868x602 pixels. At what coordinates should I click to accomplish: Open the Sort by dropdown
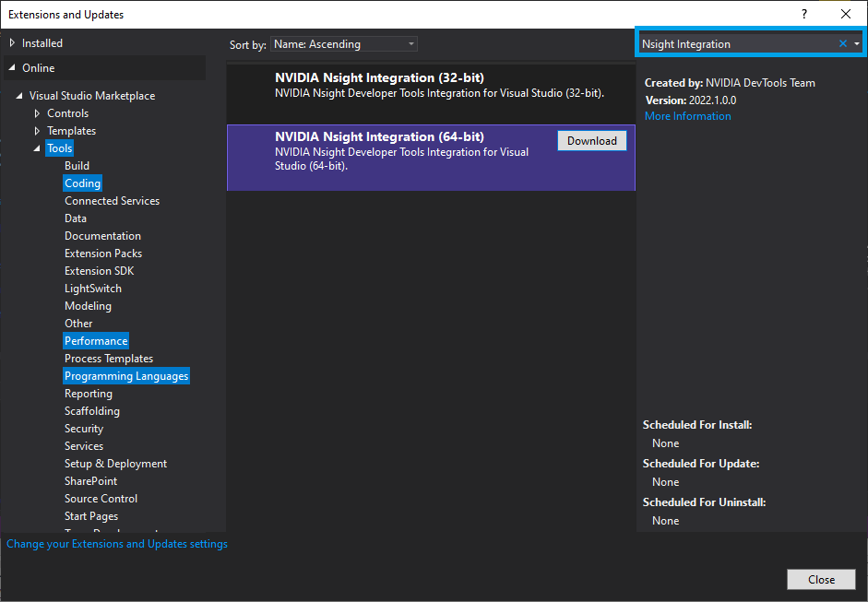tap(344, 44)
